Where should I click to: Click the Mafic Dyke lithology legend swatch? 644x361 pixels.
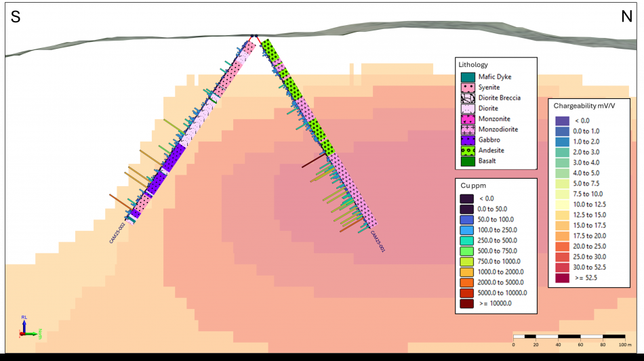click(x=466, y=77)
